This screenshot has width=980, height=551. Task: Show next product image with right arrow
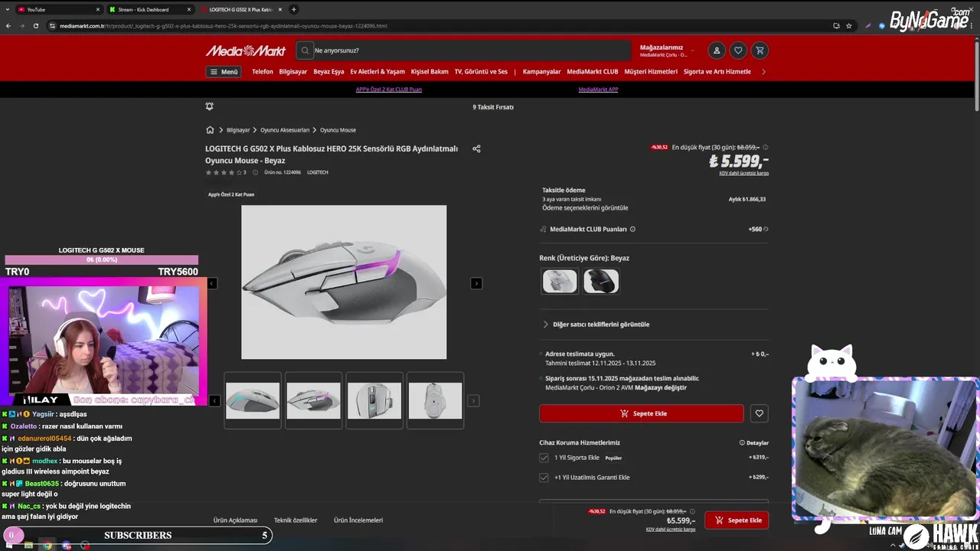[476, 283]
